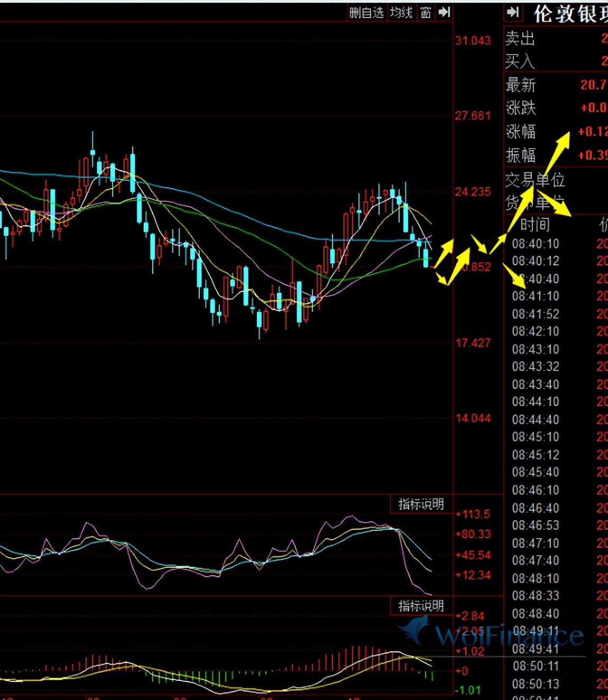The height and width of the screenshot is (700, 608).
Task: Click the 31.043 price axis label
Action: 473,41
